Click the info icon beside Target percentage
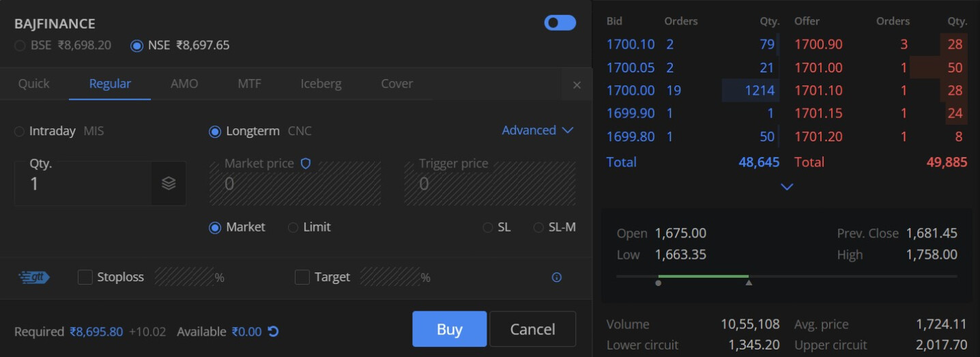The image size is (980, 357). (557, 277)
